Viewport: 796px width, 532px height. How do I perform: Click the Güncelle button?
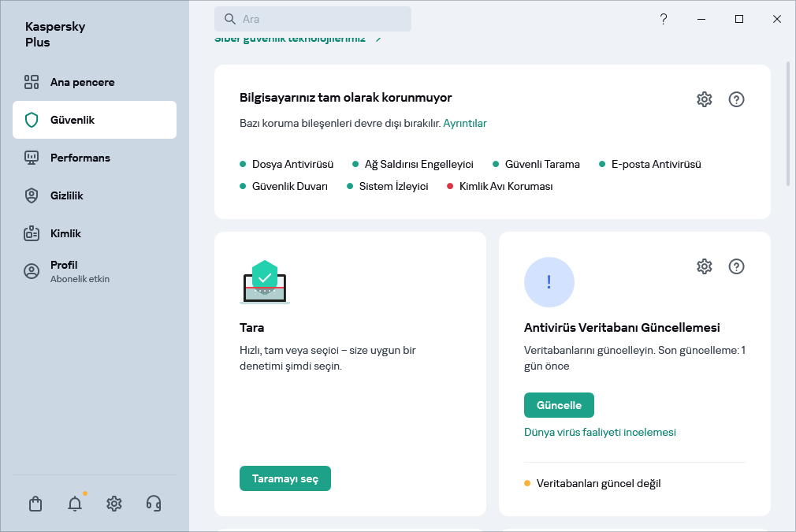[559, 405]
